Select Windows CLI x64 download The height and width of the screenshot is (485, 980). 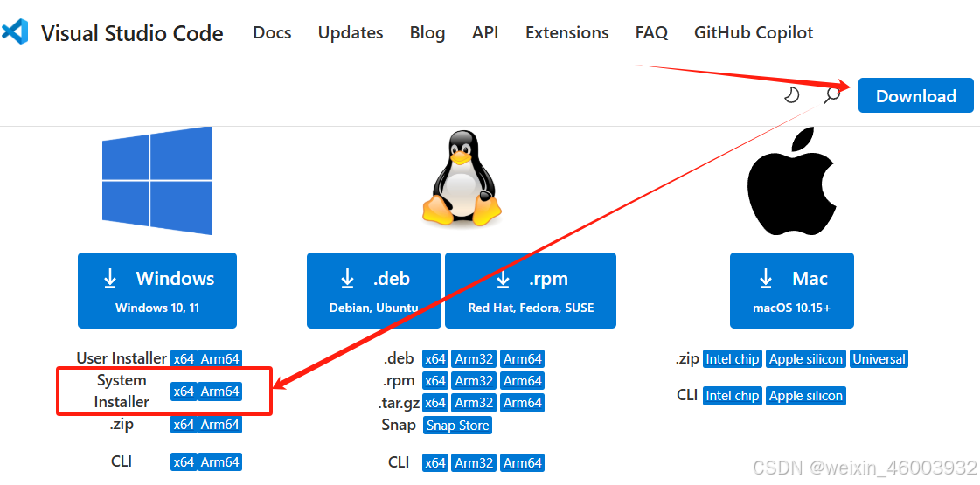pos(184,462)
